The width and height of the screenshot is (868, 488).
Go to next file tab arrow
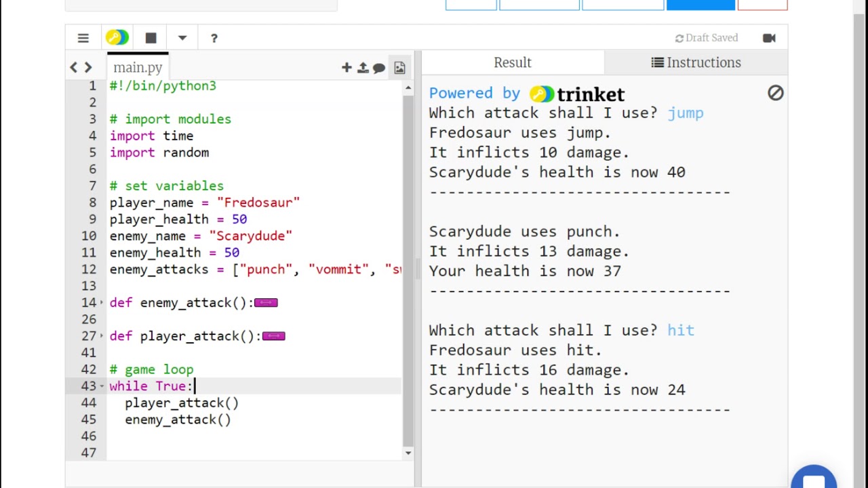click(88, 67)
